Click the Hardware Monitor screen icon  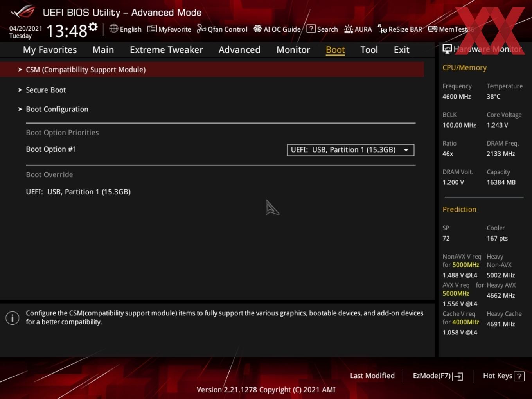click(x=447, y=49)
